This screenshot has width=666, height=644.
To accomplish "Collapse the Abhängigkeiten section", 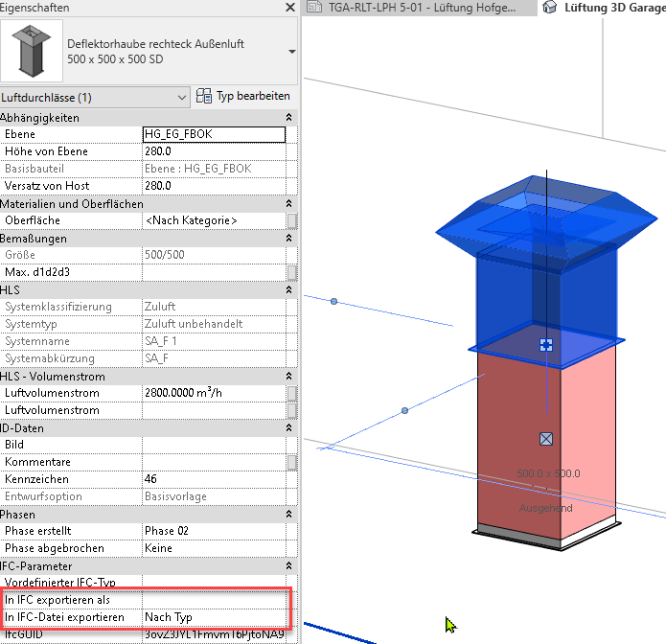I will click(288, 118).
